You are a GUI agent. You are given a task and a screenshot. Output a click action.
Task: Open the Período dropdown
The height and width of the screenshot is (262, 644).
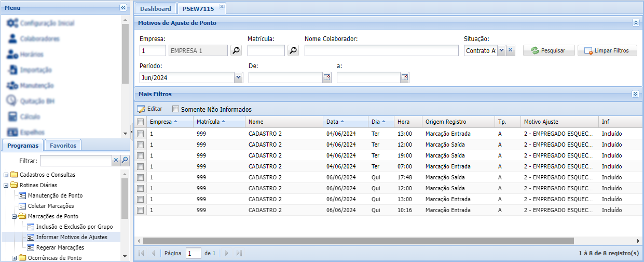[238, 77]
